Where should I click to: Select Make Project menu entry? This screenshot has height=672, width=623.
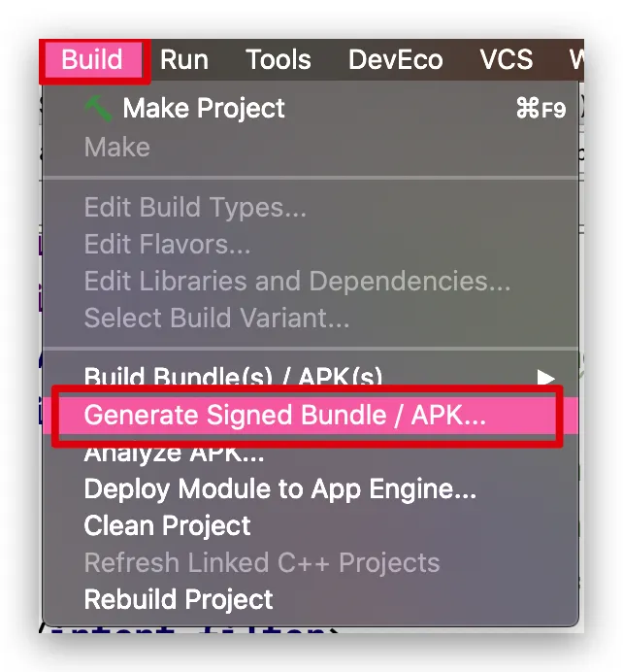point(311,108)
